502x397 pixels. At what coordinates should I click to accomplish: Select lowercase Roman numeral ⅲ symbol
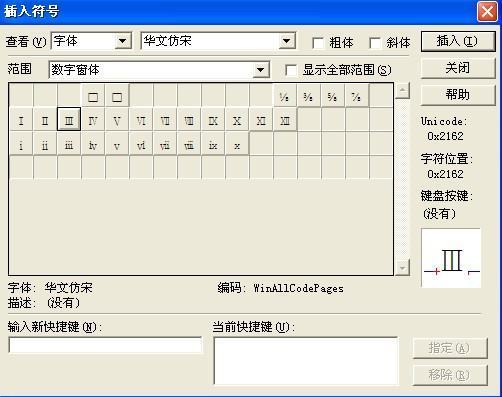point(69,144)
